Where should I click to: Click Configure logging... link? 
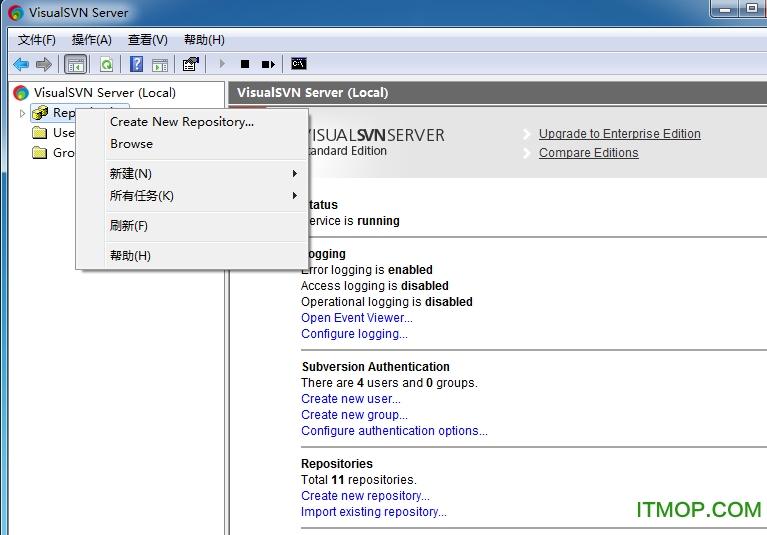point(354,334)
